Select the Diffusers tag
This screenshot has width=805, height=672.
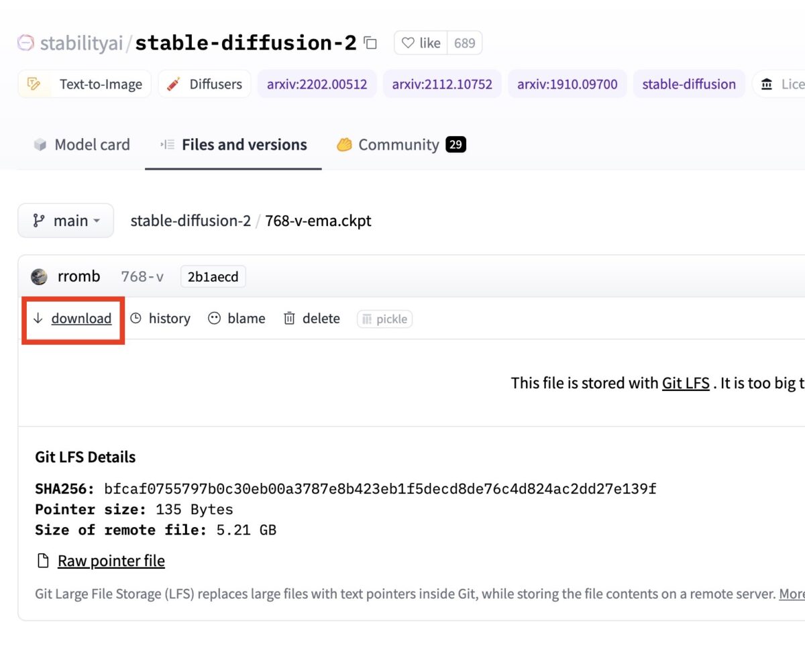[x=205, y=84]
